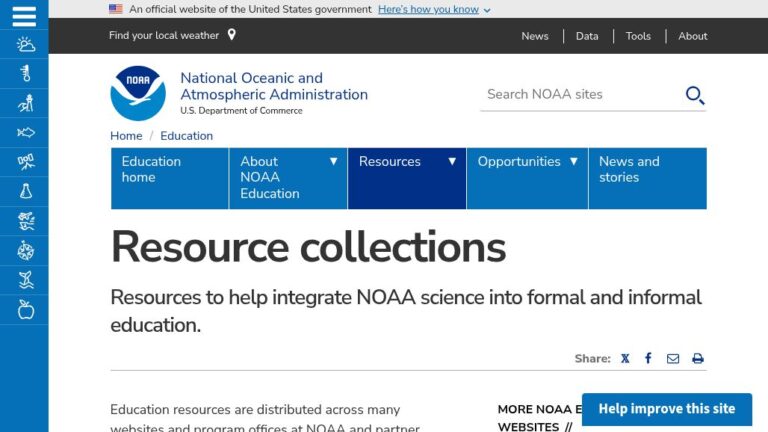Open the Data top menu link
768x432 pixels.
587,36
